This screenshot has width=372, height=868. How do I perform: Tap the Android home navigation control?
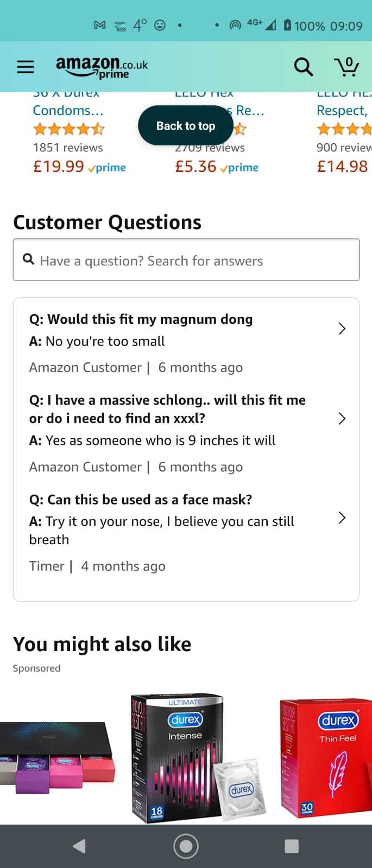(x=185, y=845)
